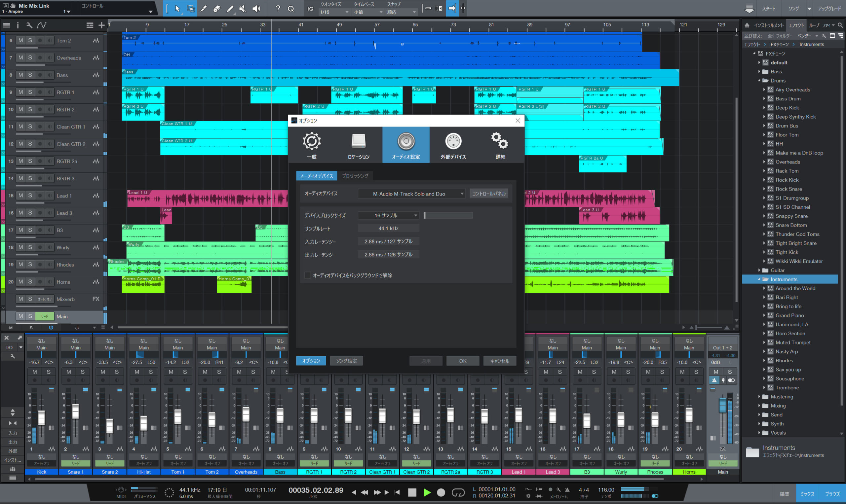The width and height of the screenshot is (846, 504).
Task: Adjust the Kick channel fader
Action: click(41, 418)
